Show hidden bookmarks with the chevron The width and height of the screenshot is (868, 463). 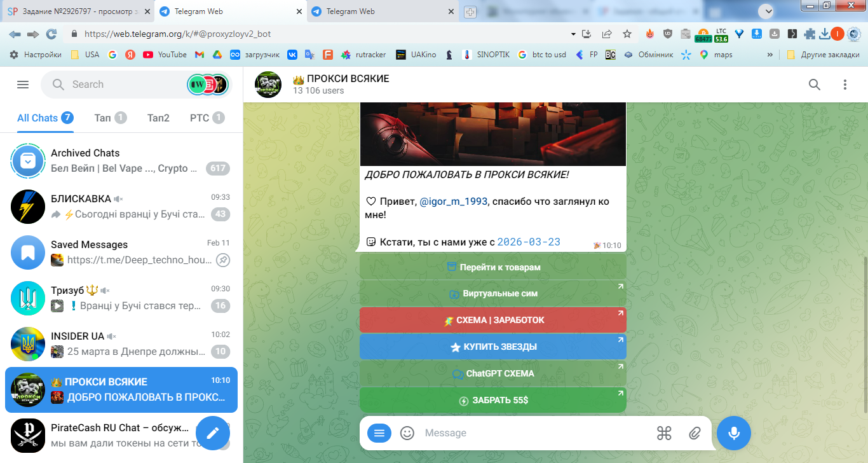(x=770, y=55)
